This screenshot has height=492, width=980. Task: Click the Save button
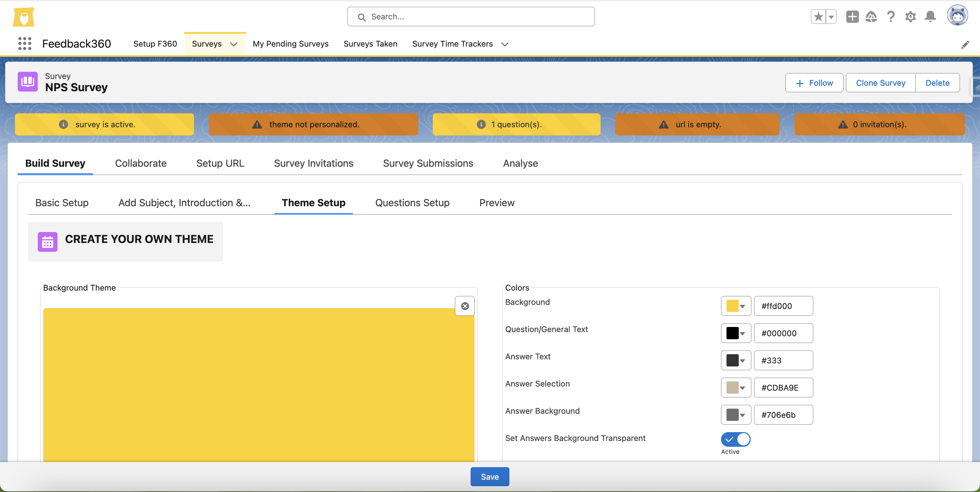coord(490,477)
